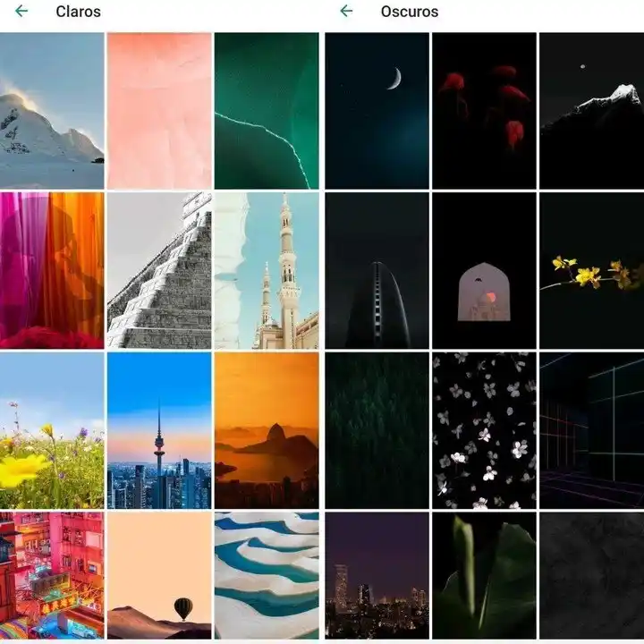This screenshot has width=644, height=644.
Task: Choose the dark snowy peak with moon wallpaper
Action: pos(591,111)
